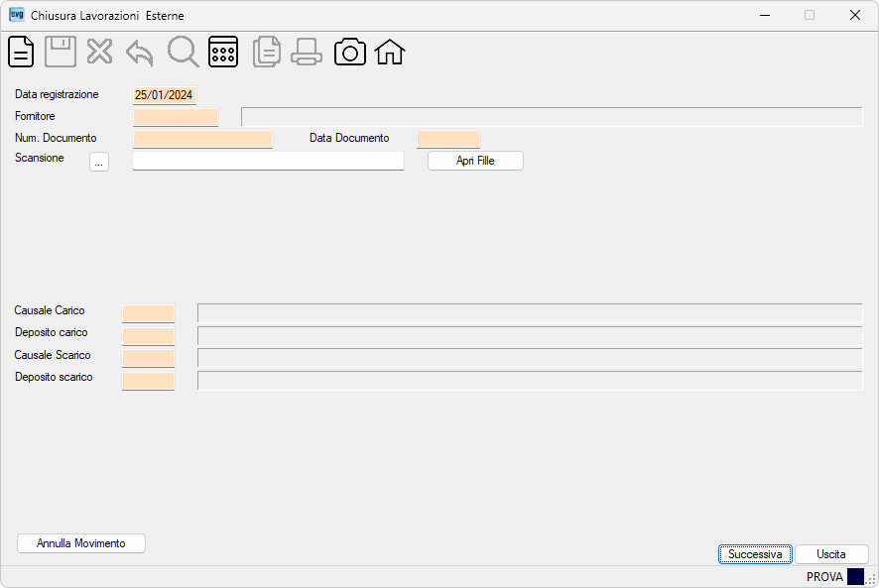
Task: Click the home icon in toolbar
Action: click(390, 53)
